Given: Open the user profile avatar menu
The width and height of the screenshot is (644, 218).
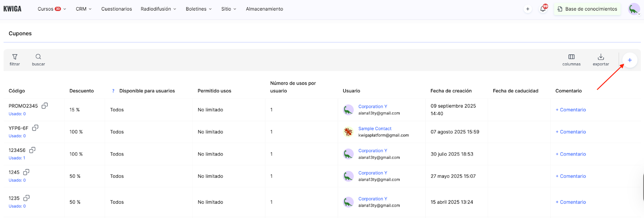Looking at the screenshot, I should [634, 9].
